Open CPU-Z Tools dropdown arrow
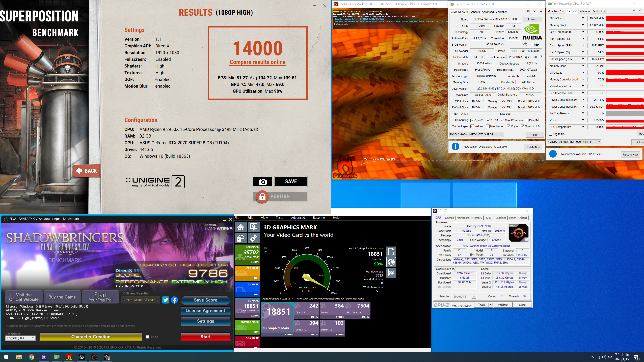The height and width of the screenshot is (362, 644). (x=491, y=305)
